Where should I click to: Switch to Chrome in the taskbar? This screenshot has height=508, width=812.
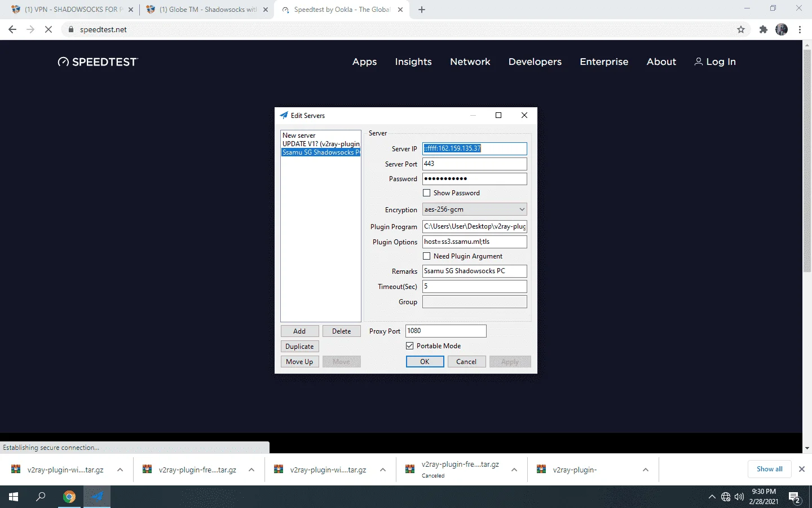coord(69,497)
